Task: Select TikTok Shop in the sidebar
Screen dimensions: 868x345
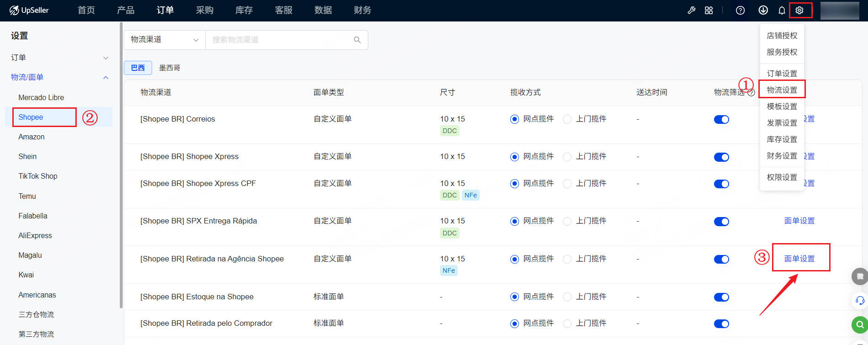Action: [38, 176]
